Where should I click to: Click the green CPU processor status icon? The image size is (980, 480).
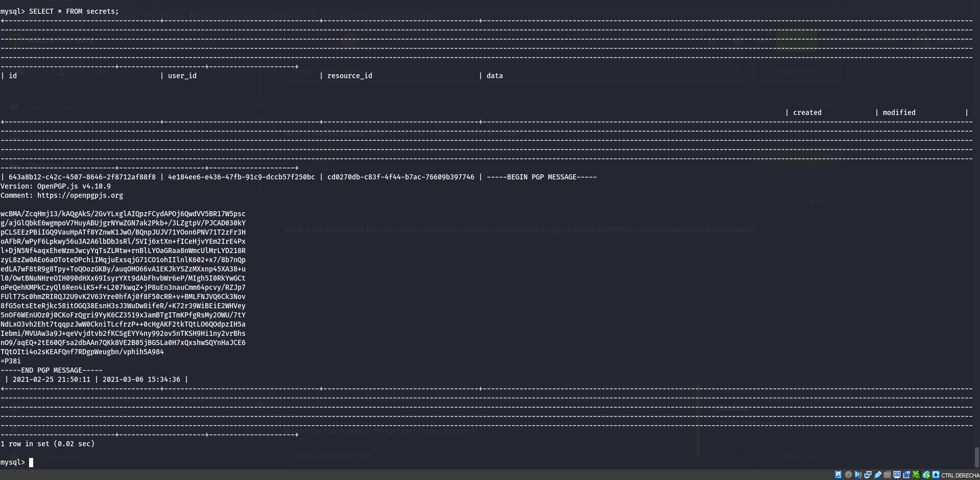(x=916, y=475)
